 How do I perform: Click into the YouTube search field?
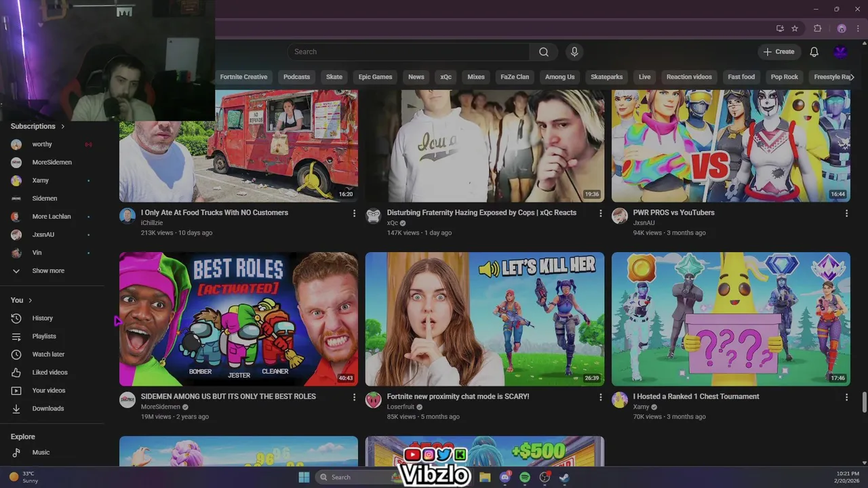pos(409,52)
